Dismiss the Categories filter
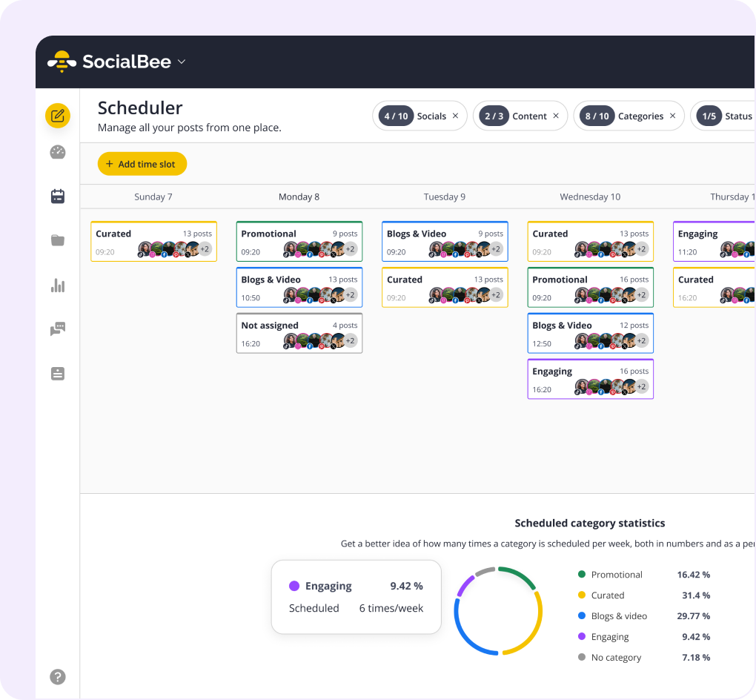 point(672,116)
